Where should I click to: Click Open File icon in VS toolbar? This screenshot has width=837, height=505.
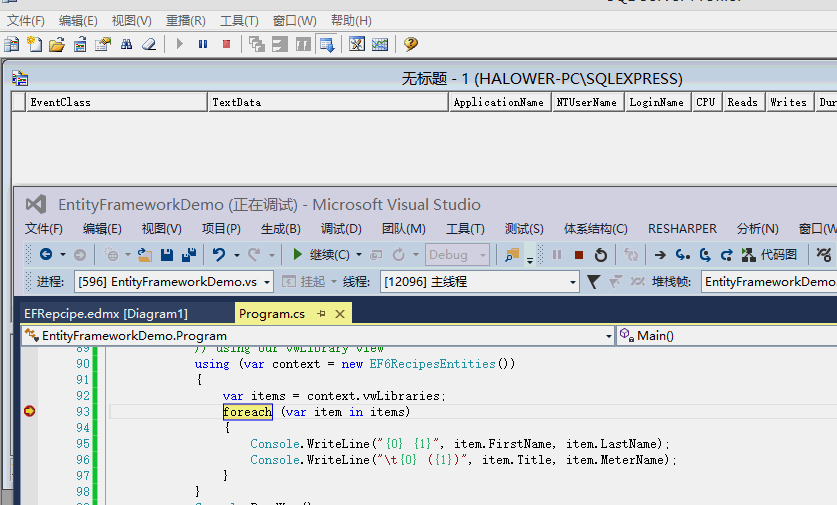[x=145, y=255]
